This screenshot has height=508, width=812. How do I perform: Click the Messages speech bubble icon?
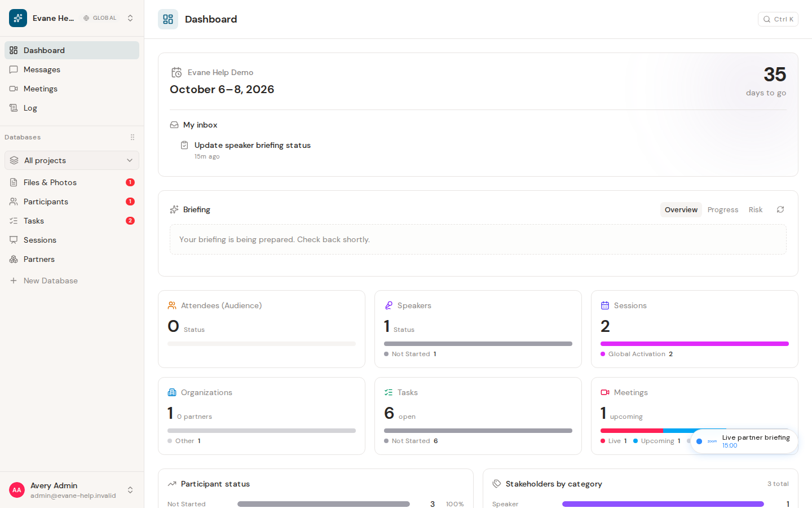tap(14, 69)
